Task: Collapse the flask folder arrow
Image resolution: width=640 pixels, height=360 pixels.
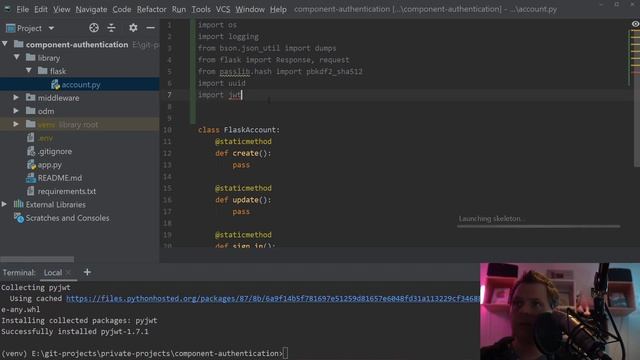Action: coord(29,71)
